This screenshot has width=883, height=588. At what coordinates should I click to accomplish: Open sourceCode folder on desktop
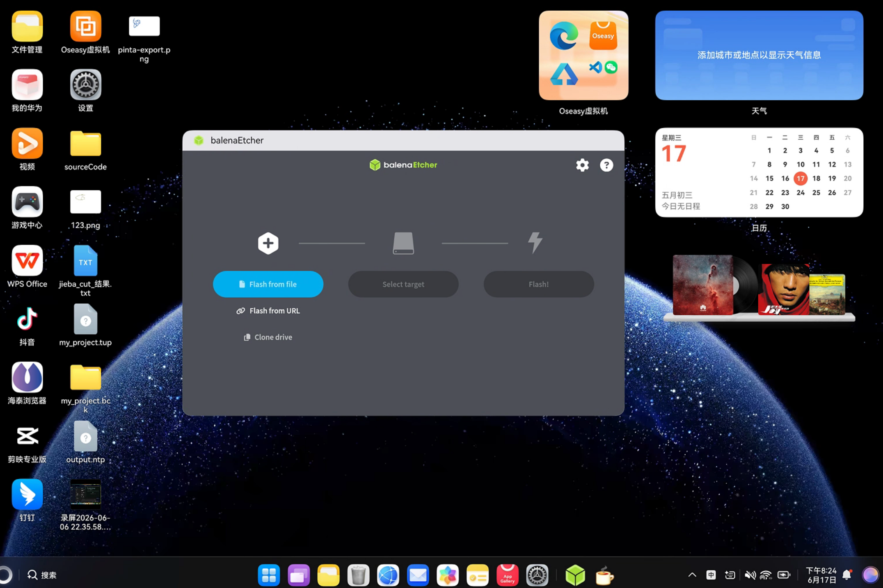coord(85,150)
